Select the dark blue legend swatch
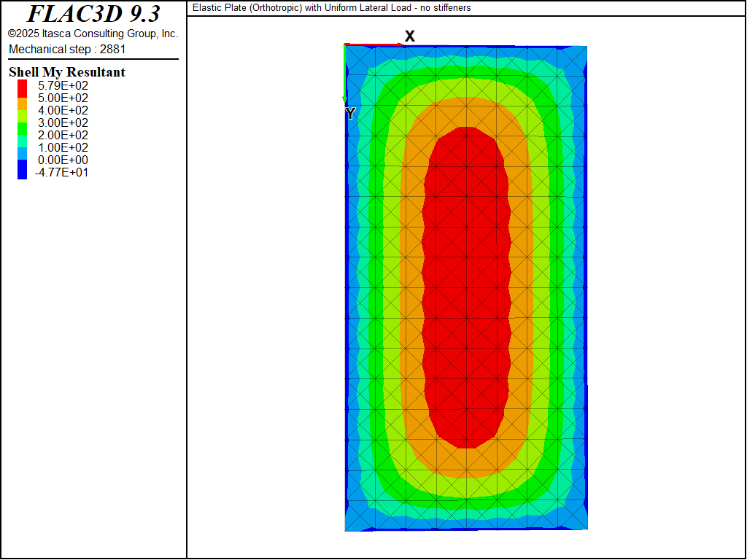Image resolution: width=747 pixels, height=560 pixels. click(22, 171)
